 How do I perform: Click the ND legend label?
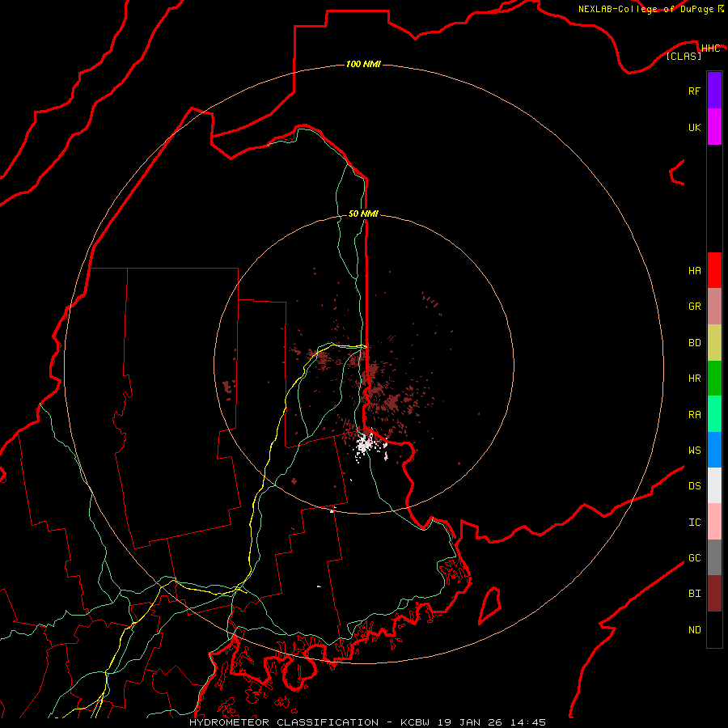[694, 630]
